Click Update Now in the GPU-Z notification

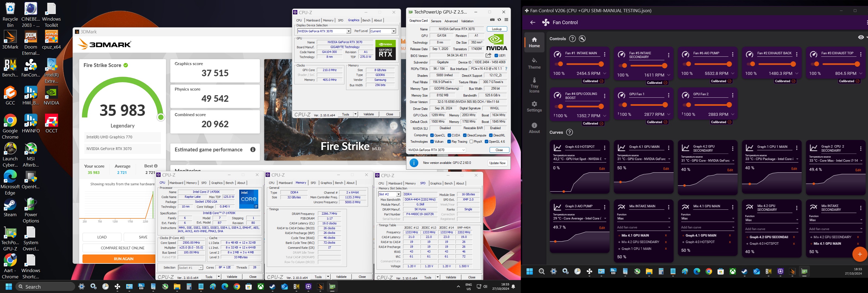(x=497, y=163)
